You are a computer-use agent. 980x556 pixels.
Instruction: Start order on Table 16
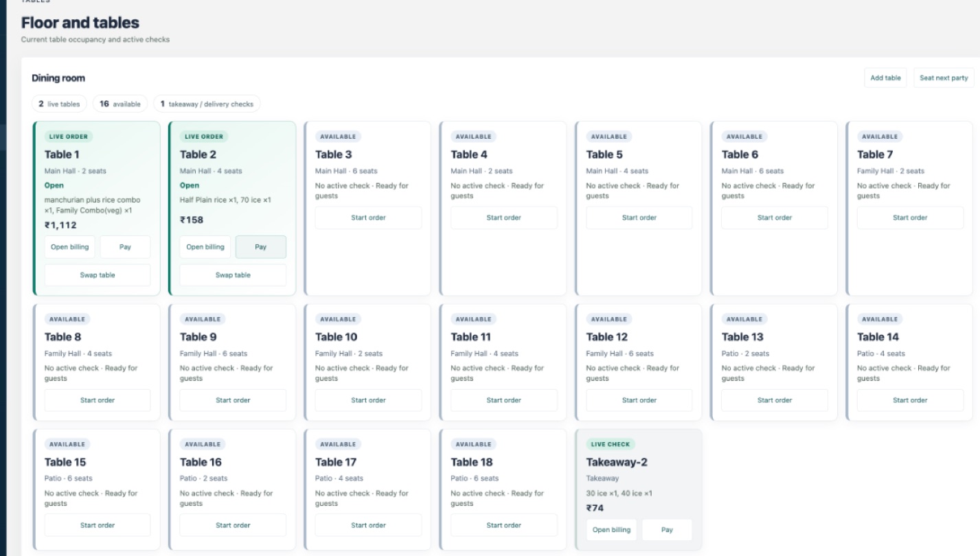click(x=233, y=525)
